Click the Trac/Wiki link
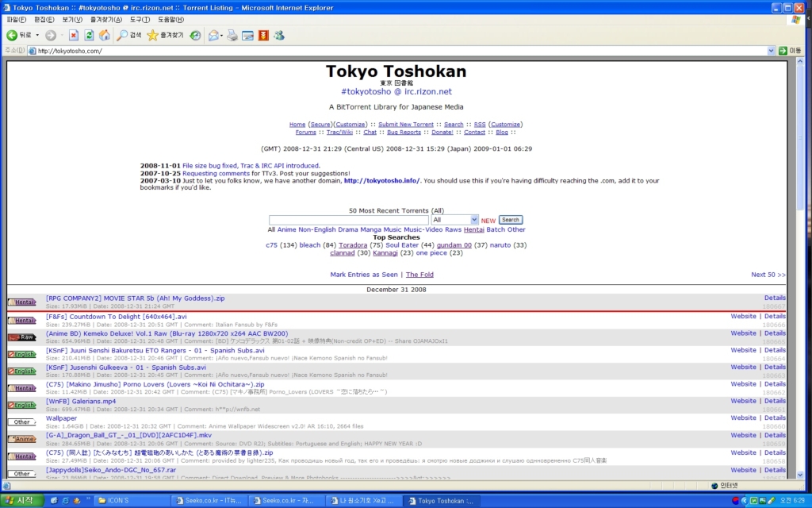Viewport: 812px width, 508px height. pyautogui.click(x=339, y=133)
